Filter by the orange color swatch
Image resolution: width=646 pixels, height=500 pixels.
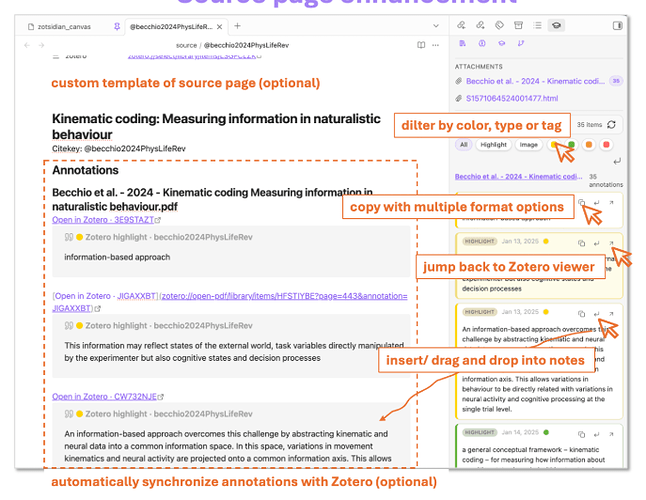pyautogui.click(x=589, y=145)
